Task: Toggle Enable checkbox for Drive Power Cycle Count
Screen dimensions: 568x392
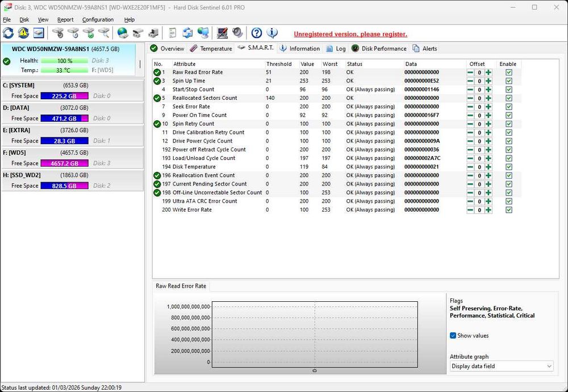Action: coord(508,141)
